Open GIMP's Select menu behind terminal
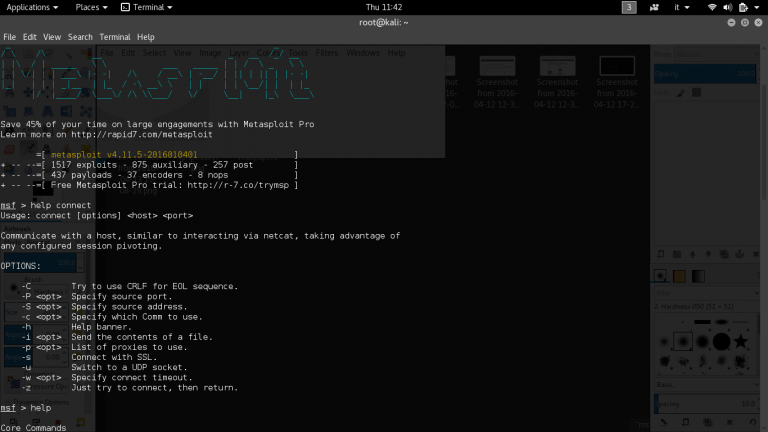The width and height of the screenshot is (768, 432). click(x=154, y=53)
